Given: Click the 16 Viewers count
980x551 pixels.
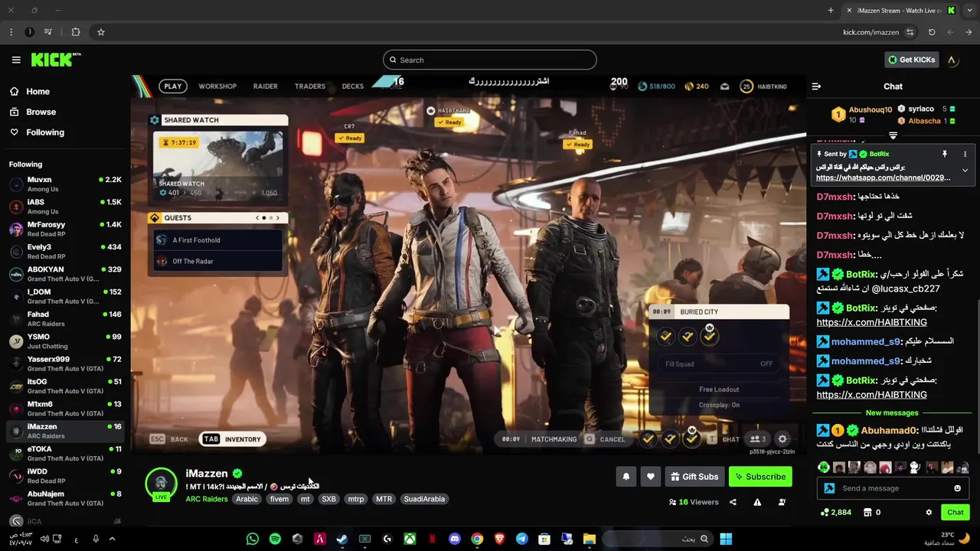Looking at the screenshot, I should coord(694,502).
